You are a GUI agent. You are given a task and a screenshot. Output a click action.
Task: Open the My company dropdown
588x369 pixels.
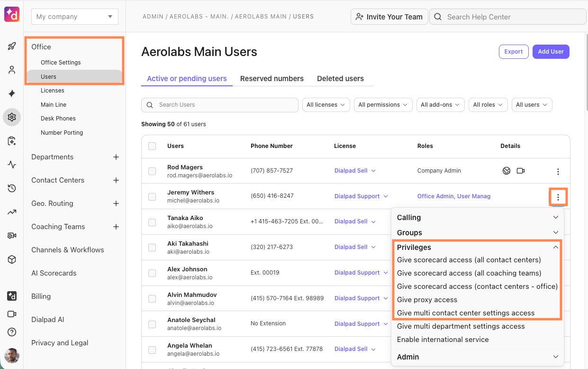coord(75,17)
